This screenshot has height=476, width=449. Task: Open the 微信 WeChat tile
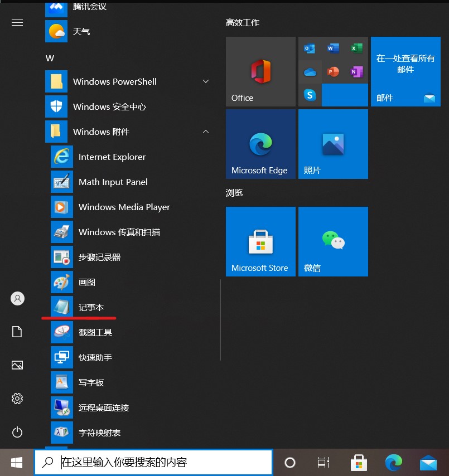click(x=333, y=242)
